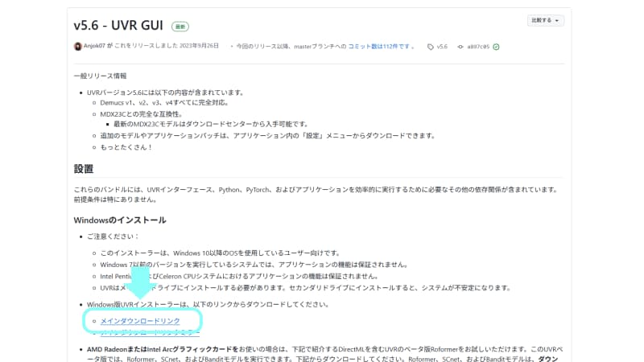644x362 pixels.
Task: Click the 最新のMDX23Cモデル download center line
Action: coord(211,124)
